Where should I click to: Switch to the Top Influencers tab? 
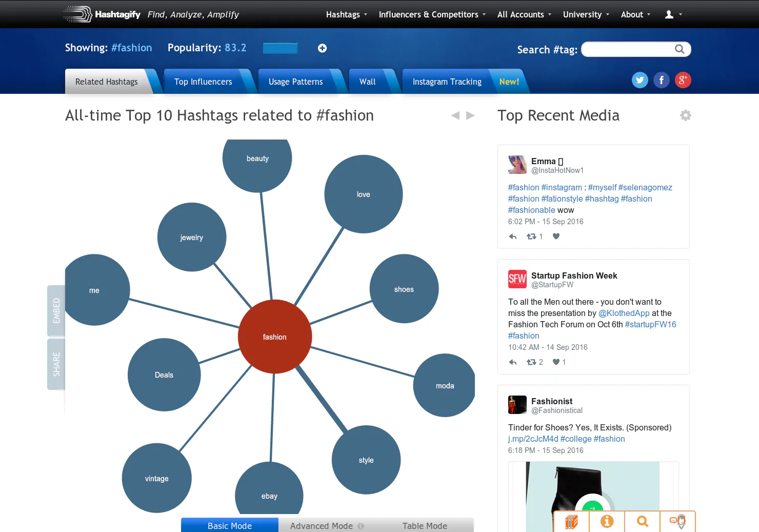[x=203, y=82]
